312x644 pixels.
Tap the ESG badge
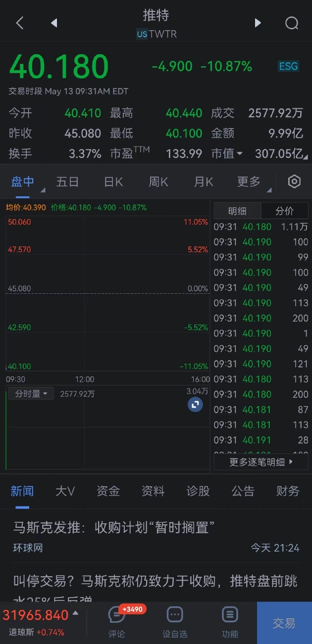point(288,66)
